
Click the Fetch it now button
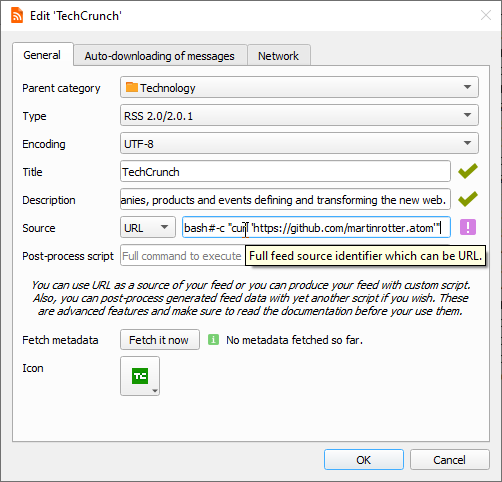160,340
